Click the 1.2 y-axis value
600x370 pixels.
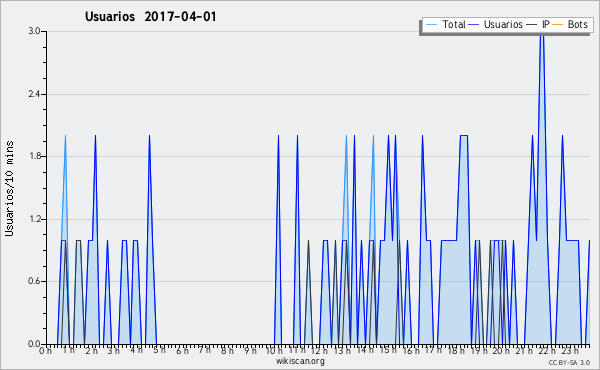34,219
